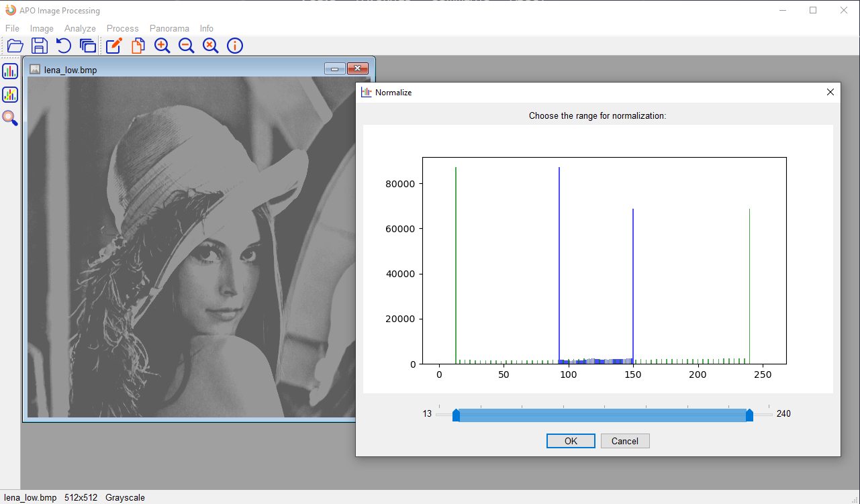Save image with the floppy disk icon
860x504 pixels.
click(40, 46)
